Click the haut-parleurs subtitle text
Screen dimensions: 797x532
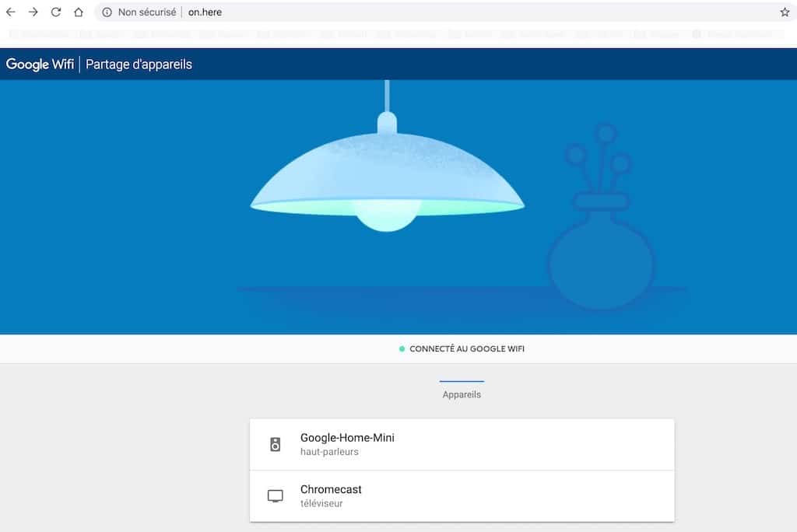tap(329, 452)
